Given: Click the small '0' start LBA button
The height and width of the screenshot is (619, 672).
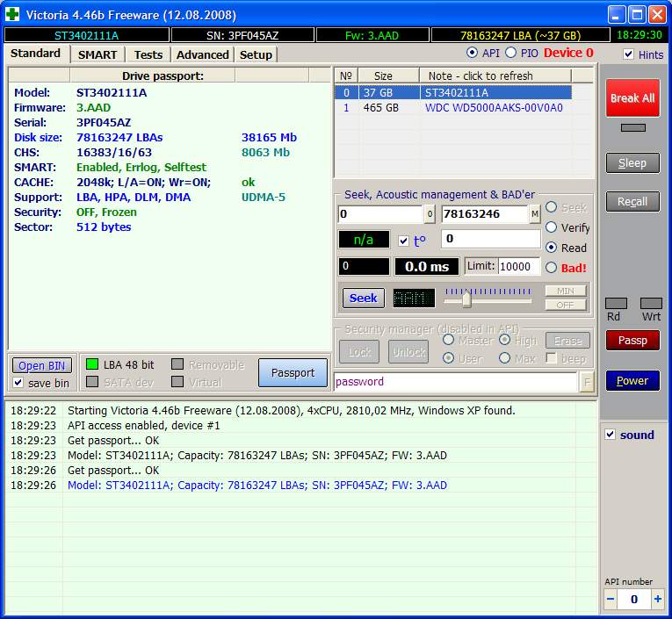Looking at the screenshot, I should [x=430, y=214].
